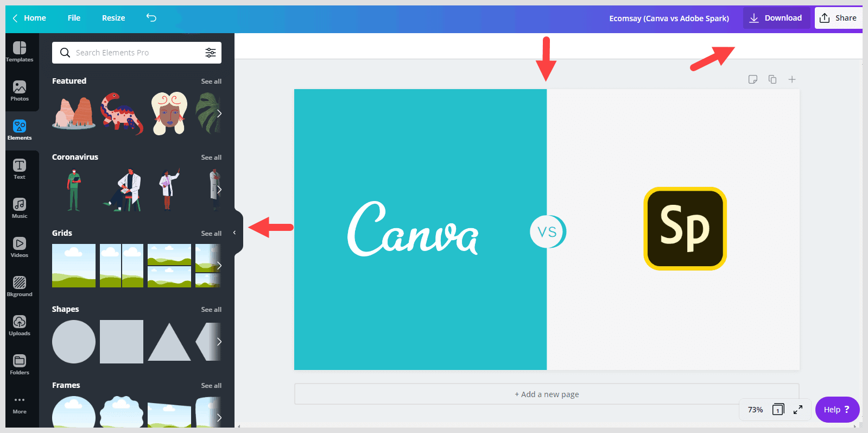
Task: Add the square shape
Action: pyautogui.click(x=122, y=342)
